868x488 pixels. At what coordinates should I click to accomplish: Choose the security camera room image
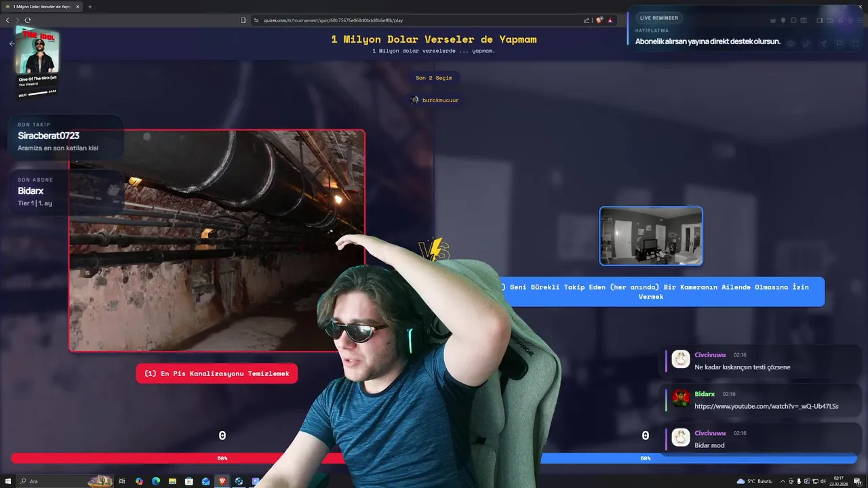point(651,236)
